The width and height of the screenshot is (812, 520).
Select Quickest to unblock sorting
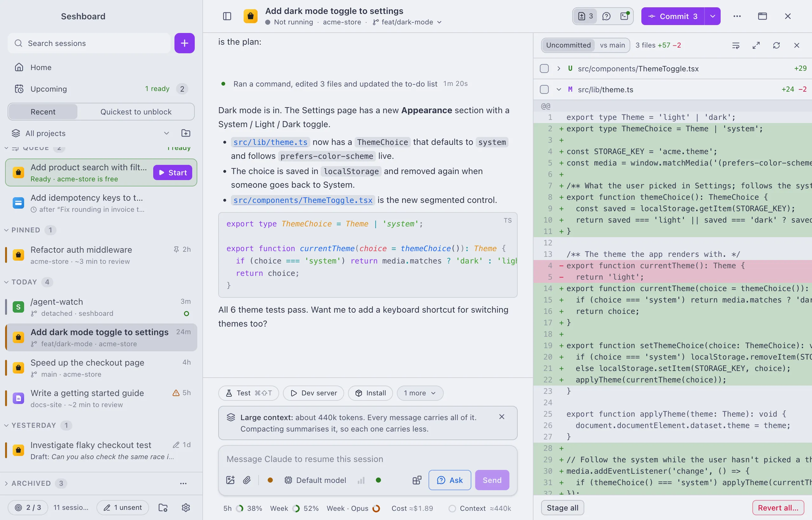136,112
